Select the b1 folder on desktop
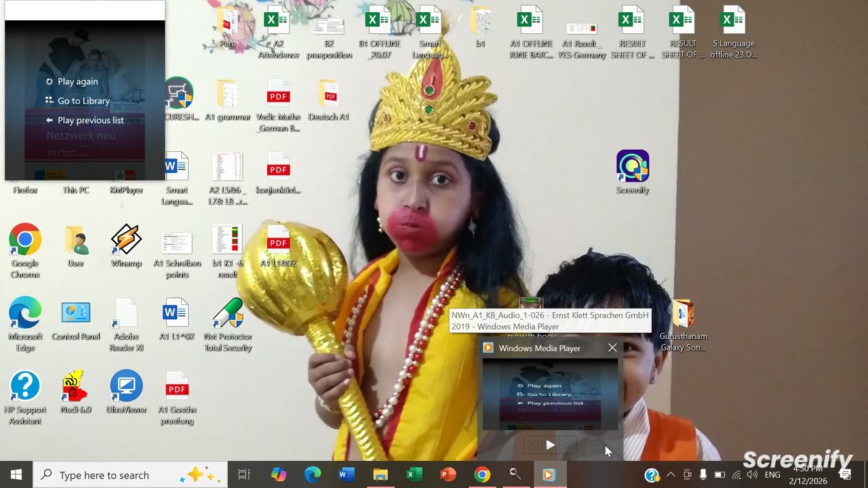Viewport: 868px width, 488px height. 480,26
